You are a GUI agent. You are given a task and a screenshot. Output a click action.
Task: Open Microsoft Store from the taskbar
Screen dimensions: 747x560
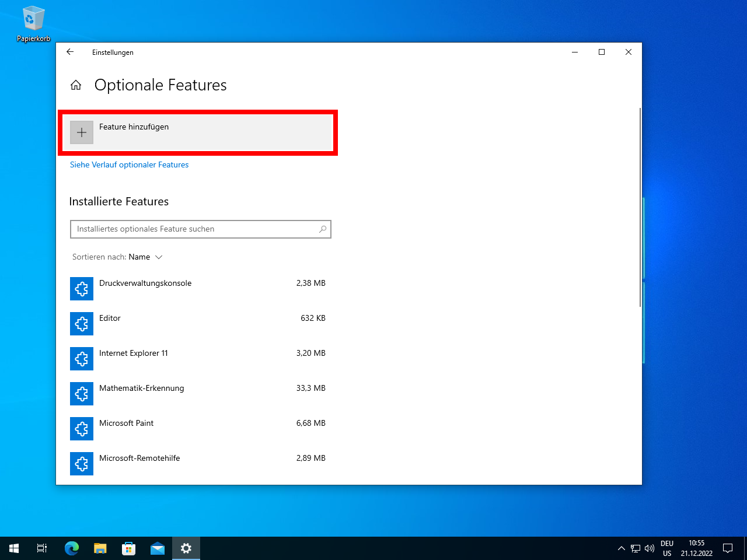pos(128,548)
